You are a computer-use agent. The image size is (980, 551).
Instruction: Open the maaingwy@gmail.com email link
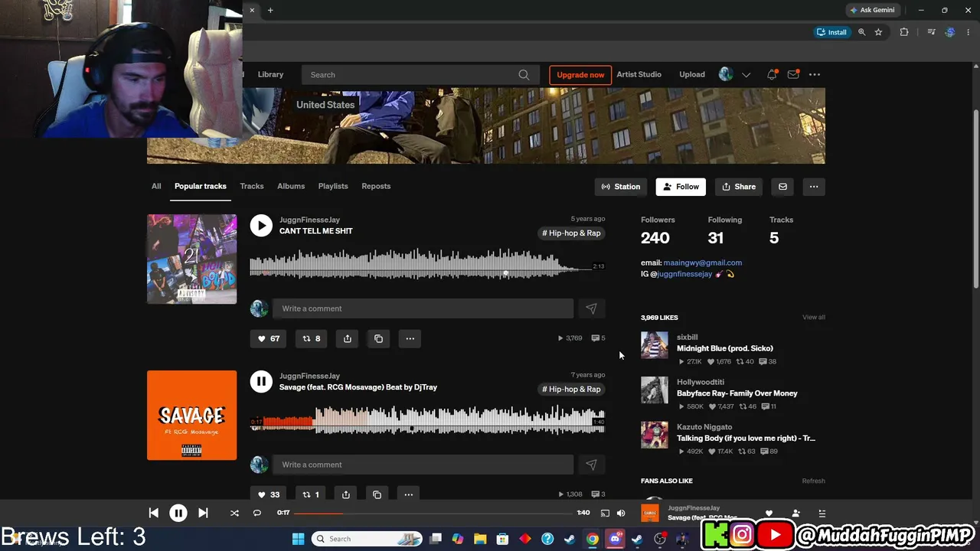point(702,262)
